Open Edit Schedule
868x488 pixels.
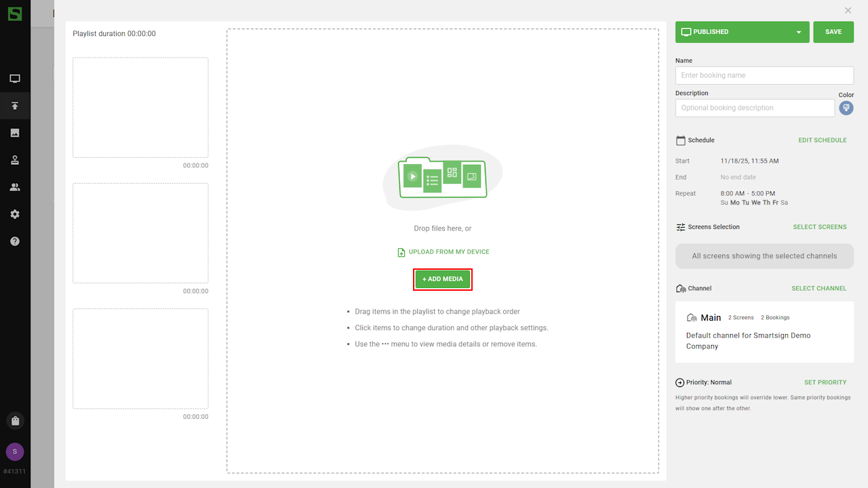point(822,140)
